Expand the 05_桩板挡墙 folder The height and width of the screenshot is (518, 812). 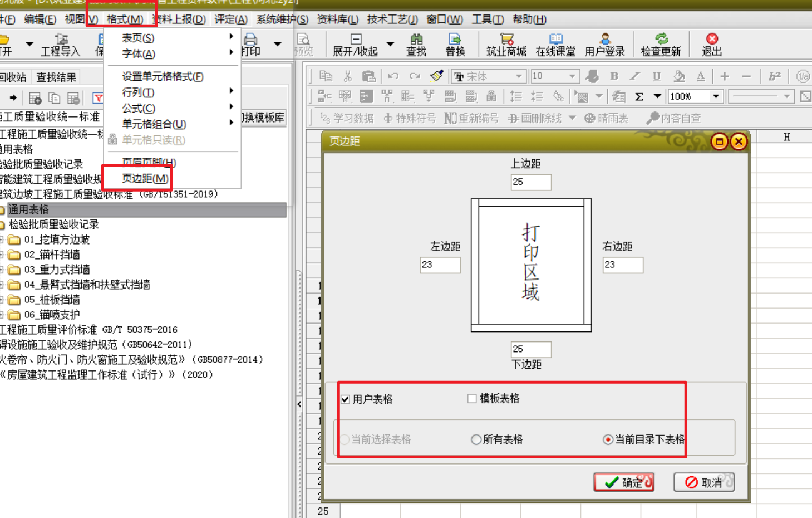click(2, 300)
